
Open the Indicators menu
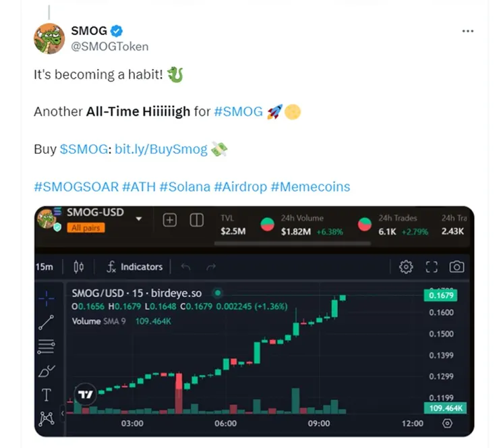pyautogui.click(x=134, y=267)
